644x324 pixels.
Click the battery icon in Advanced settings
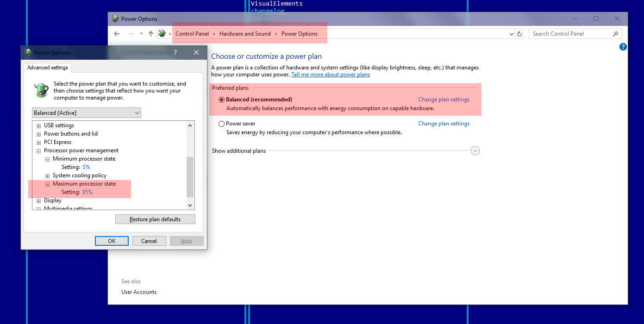click(x=42, y=90)
